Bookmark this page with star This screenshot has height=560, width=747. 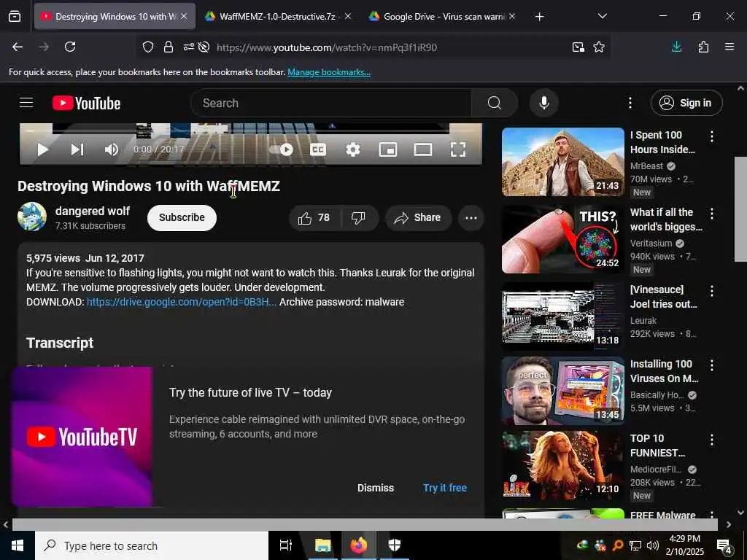599,47
